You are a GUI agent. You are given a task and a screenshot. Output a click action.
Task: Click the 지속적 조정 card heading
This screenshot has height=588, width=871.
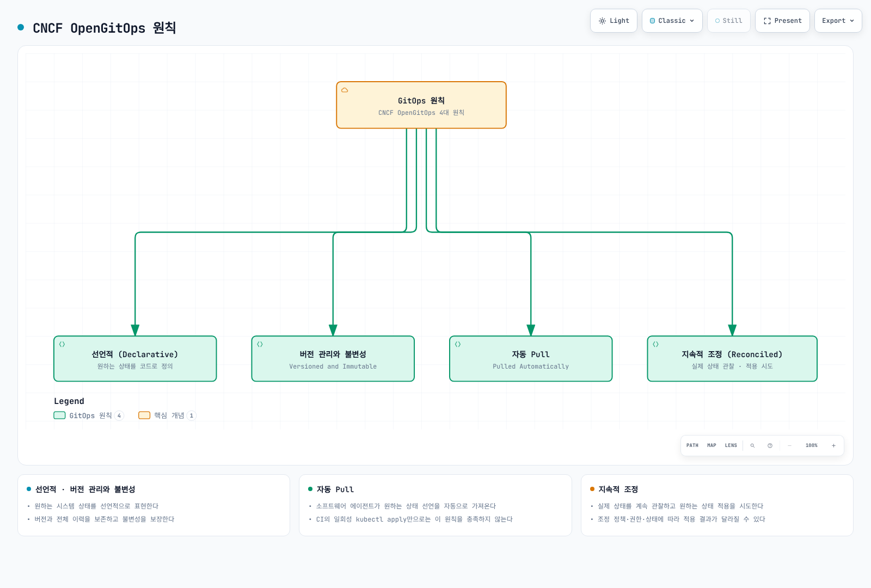pyautogui.click(x=618, y=489)
